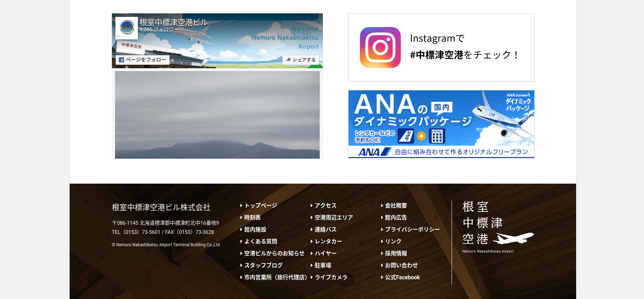Open the プライバシーポリシー link
644x299 pixels.
pos(412,229)
